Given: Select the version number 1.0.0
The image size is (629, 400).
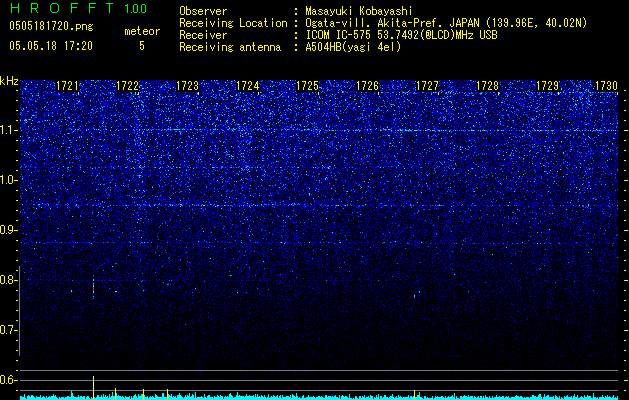Looking at the screenshot, I should (x=136, y=8).
